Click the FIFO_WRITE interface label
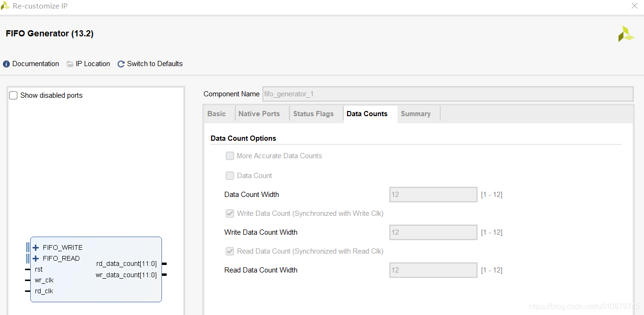Viewport: 644px width, 315px height. pyautogui.click(x=63, y=247)
